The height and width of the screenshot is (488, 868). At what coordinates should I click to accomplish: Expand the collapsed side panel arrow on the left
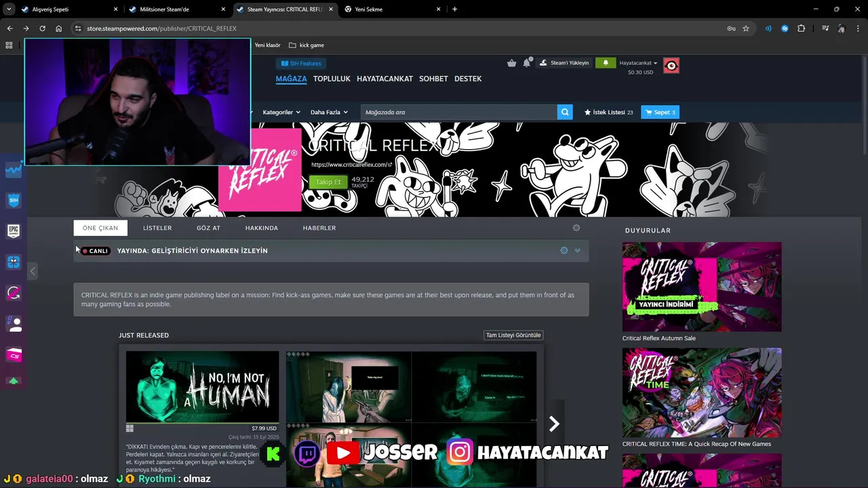33,271
